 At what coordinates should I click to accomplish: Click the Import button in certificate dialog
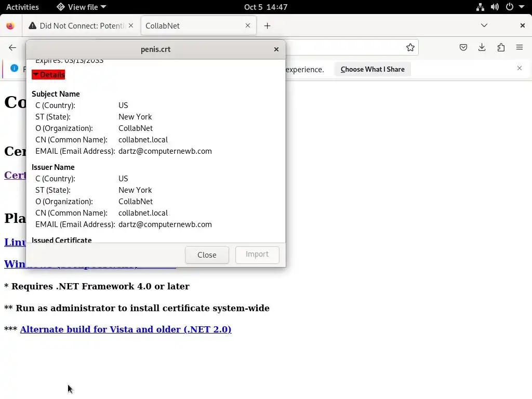pos(257,255)
